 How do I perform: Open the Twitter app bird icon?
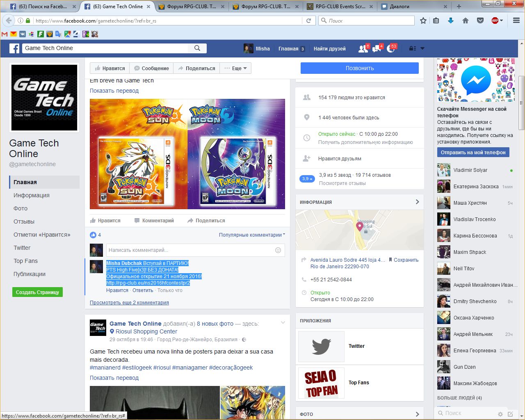point(321,346)
